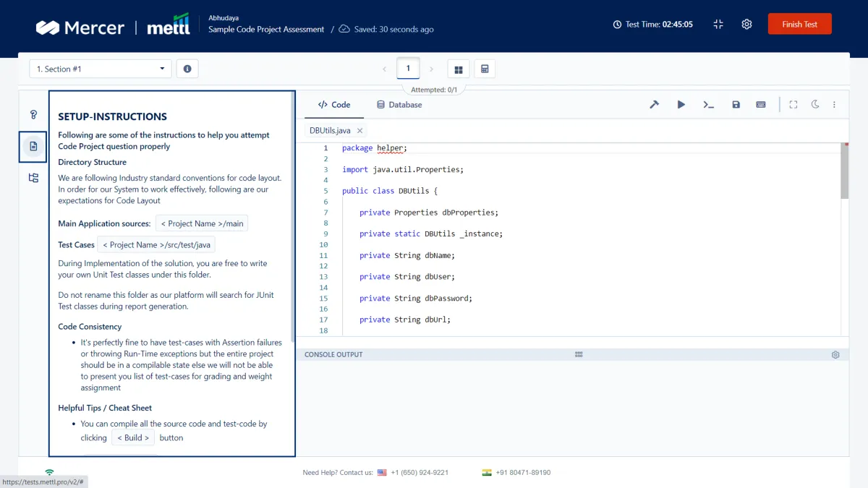The image size is (868, 488).
Task: Switch to the Database tab
Action: click(399, 105)
